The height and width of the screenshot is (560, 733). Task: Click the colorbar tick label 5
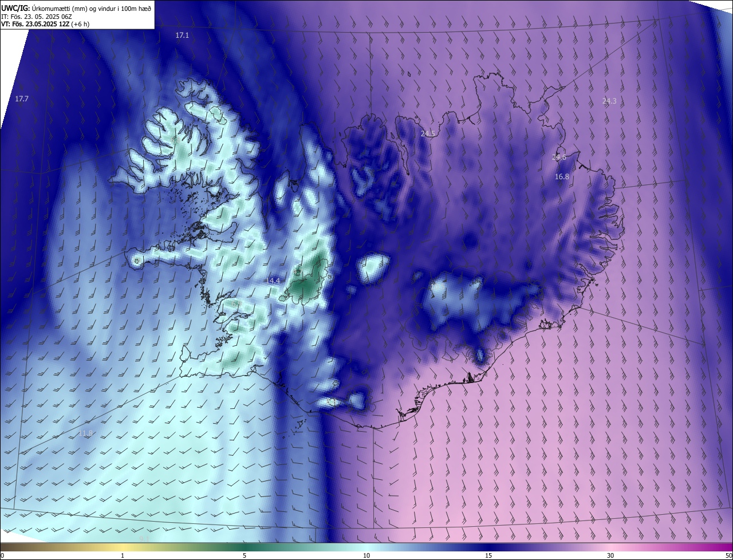pyautogui.click(x=245, y=555)
